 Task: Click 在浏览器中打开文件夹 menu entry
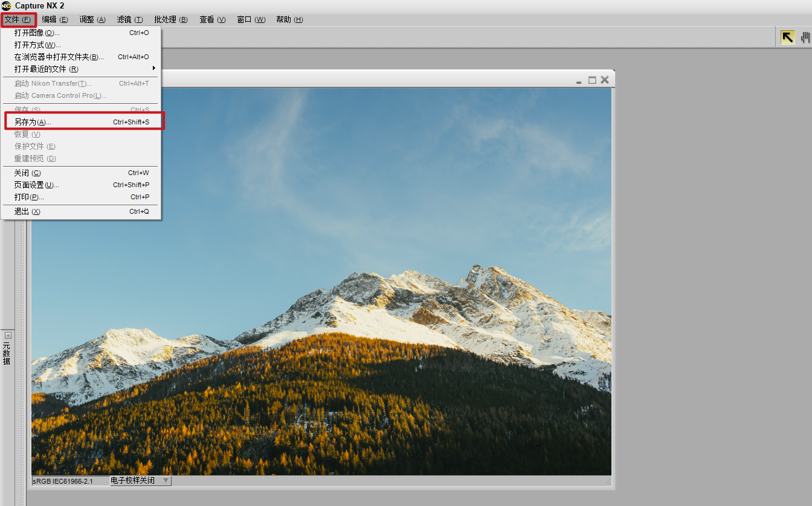59,57
